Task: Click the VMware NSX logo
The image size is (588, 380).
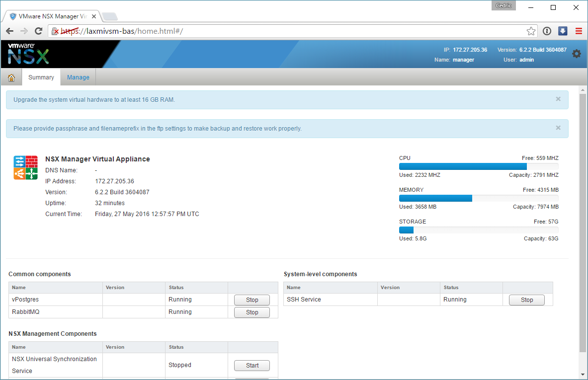Action: (28, 54)
